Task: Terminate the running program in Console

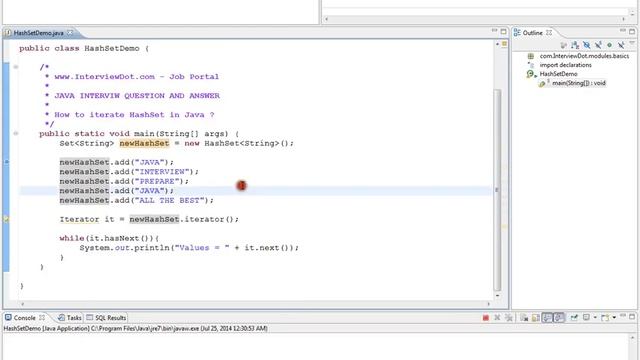Action: 486,318
